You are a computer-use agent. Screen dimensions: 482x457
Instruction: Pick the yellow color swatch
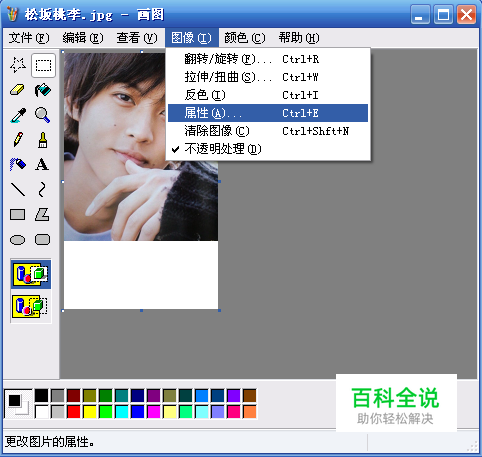[90, 412]
